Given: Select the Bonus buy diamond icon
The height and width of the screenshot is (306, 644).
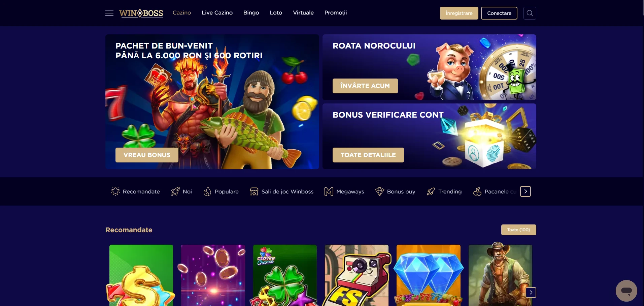Looking at the screenshot, I should (x=380, y=191).
